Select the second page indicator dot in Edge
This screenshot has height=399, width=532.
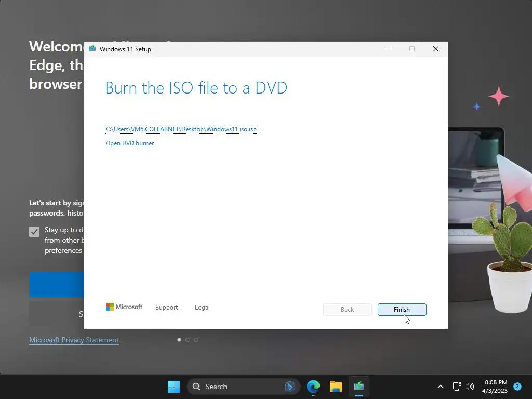click(187, 340)
